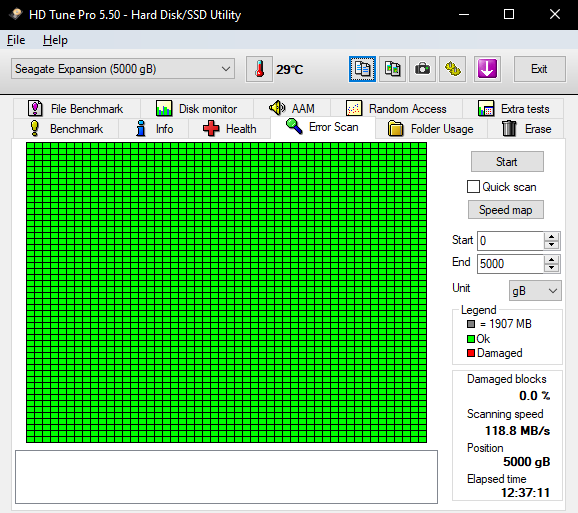Click the empty log box below the grid
578x513 pixels.
point(226,477)
